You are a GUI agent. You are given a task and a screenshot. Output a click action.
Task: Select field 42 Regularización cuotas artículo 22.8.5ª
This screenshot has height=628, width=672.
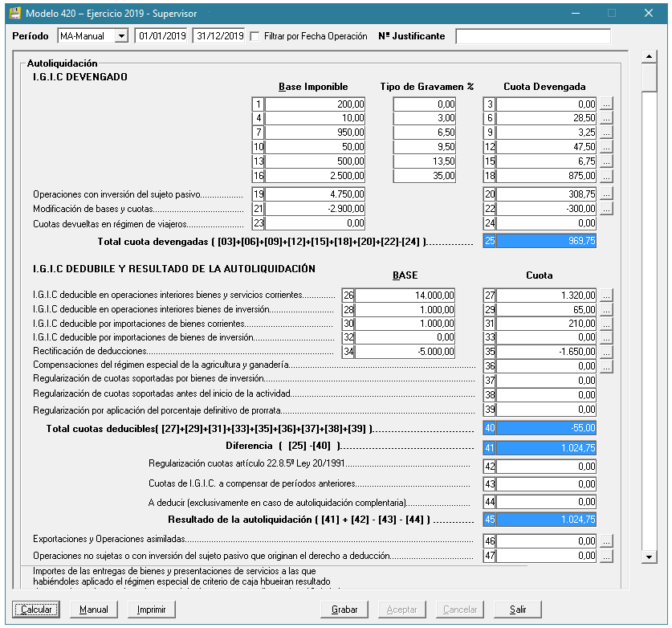click(547, 467)
